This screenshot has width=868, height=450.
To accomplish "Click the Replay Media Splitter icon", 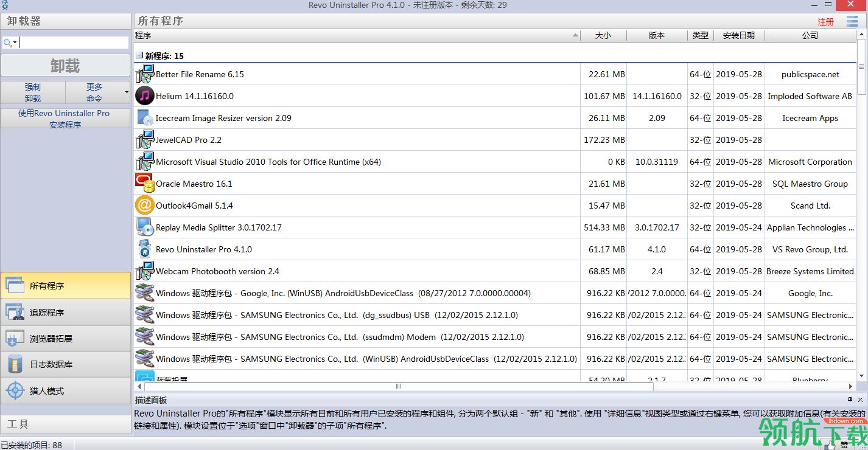I will click(145, 227).
